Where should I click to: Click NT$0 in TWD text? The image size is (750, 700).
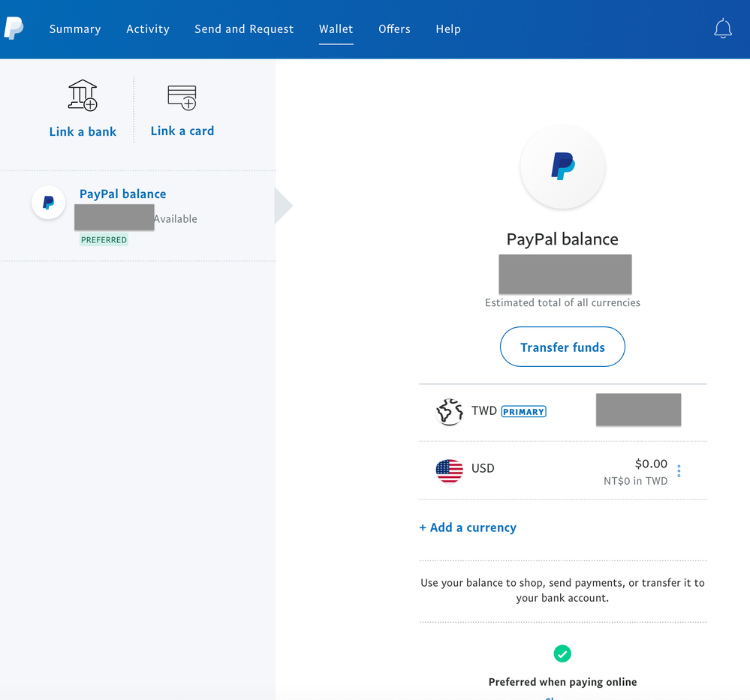[635, 481]
